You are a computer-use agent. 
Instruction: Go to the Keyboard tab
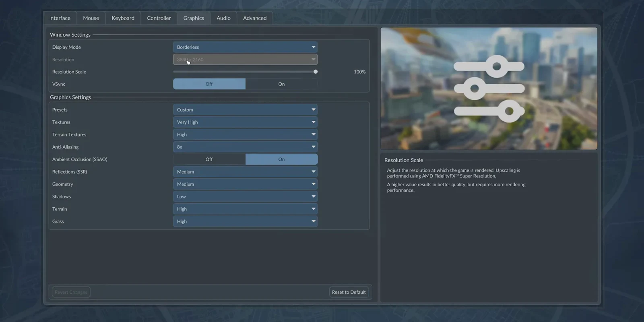point(123,18)
